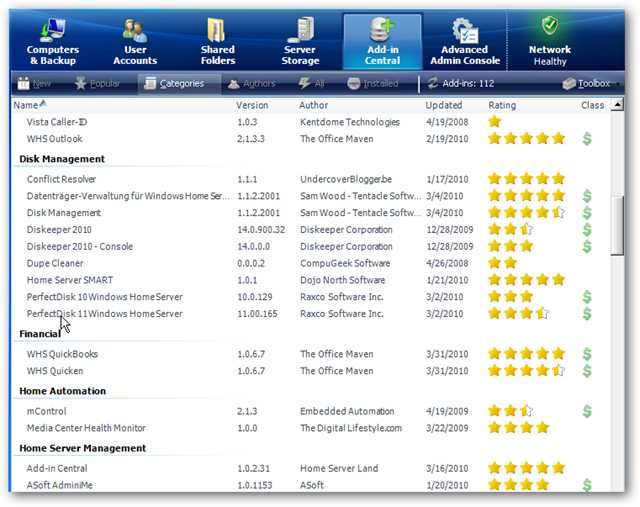Select the Disk Management add-in row

(x=64, y=213)
